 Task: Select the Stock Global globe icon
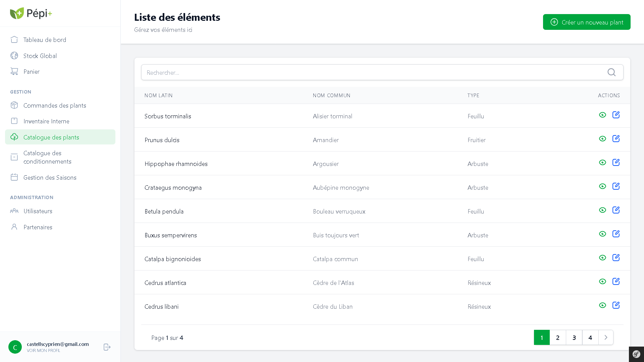pos(14,56)
